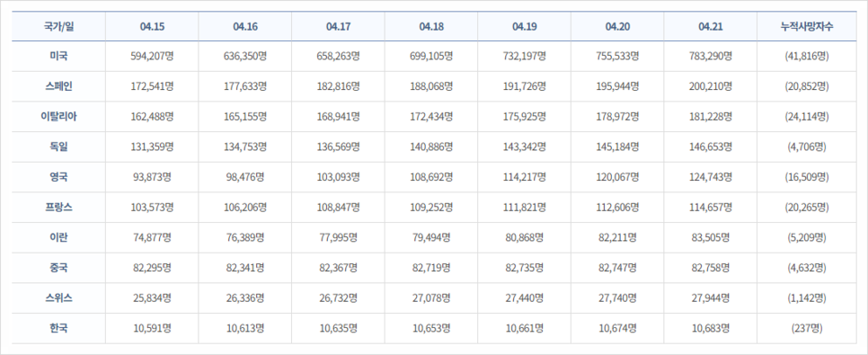Viewport: 868px width, 355px height.
Task: Click the (1,142명) deaths cell
Action: pos(807,298)
